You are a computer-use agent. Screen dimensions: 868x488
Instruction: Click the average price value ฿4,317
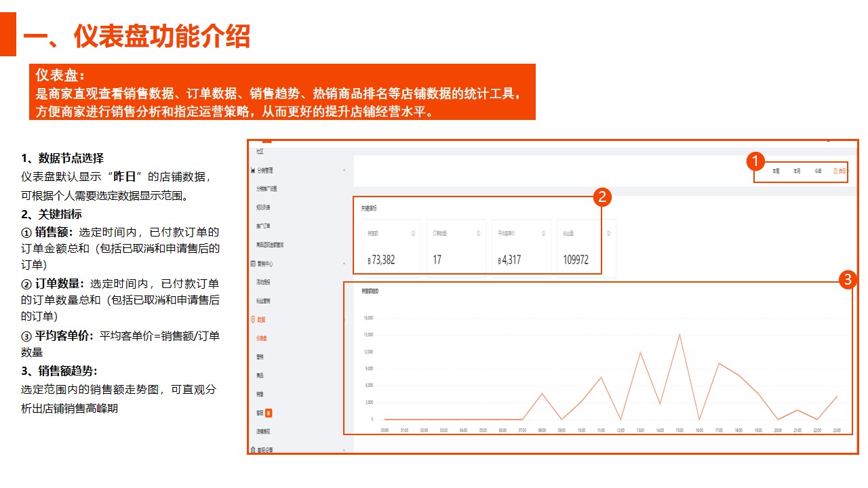tap(509, 260)
